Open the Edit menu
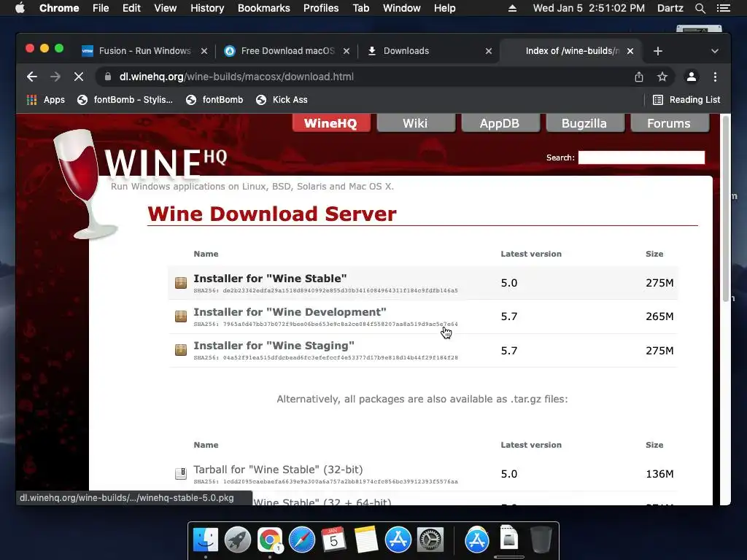This screenshot has height=560, width=747. [131, 8]
